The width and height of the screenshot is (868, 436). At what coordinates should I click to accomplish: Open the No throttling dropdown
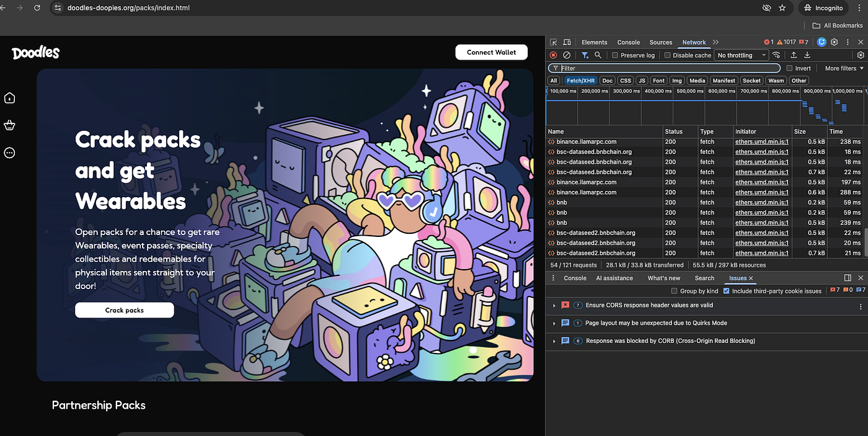tap(742, 55)
